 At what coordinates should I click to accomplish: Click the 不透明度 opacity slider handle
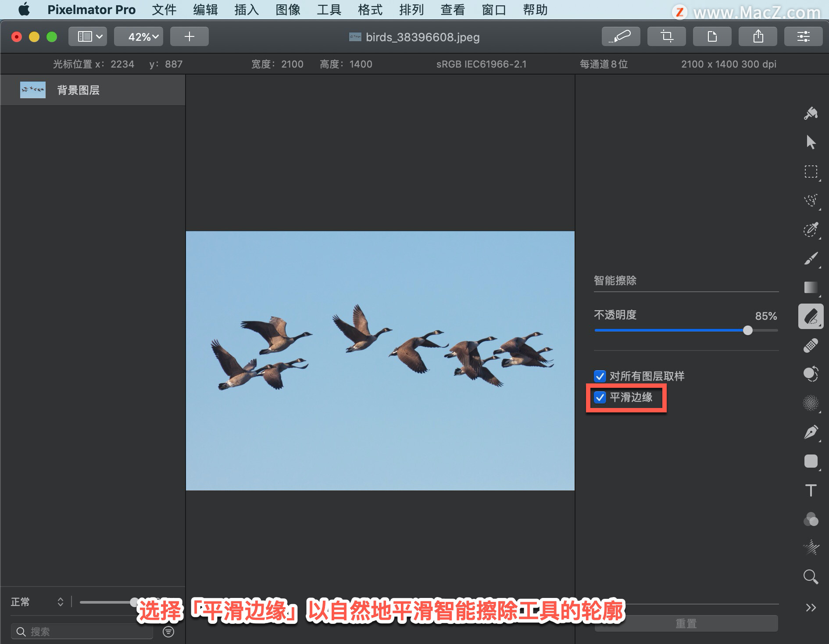(748, 330)
